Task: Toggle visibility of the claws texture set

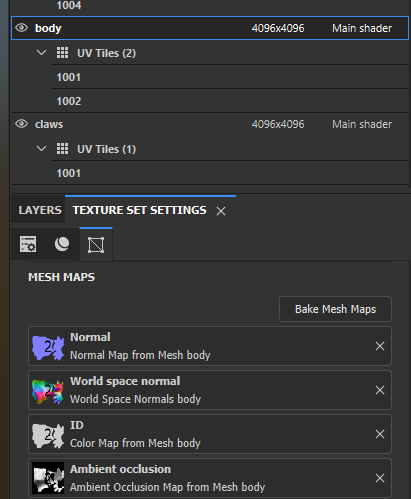Action: [x=22, y=124]
